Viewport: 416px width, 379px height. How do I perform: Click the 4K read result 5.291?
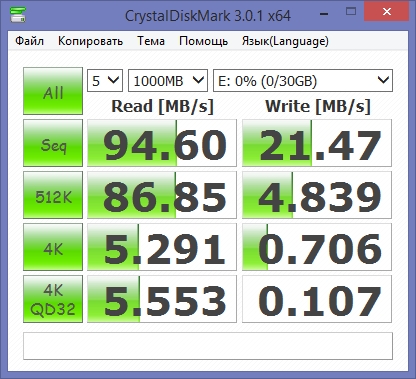coord(162,247)
